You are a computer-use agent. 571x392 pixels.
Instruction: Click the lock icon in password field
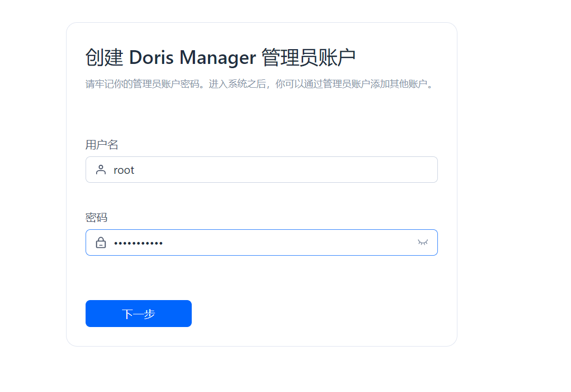101,242
